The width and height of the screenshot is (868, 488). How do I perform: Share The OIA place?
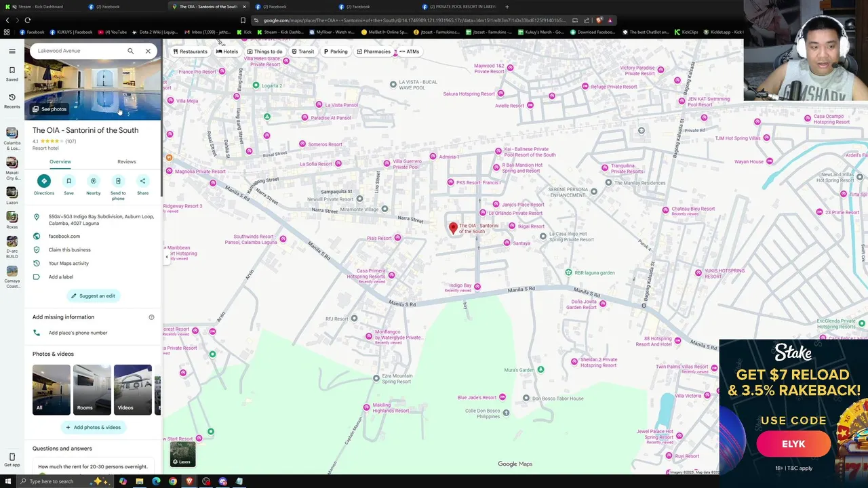click(142, 185)
